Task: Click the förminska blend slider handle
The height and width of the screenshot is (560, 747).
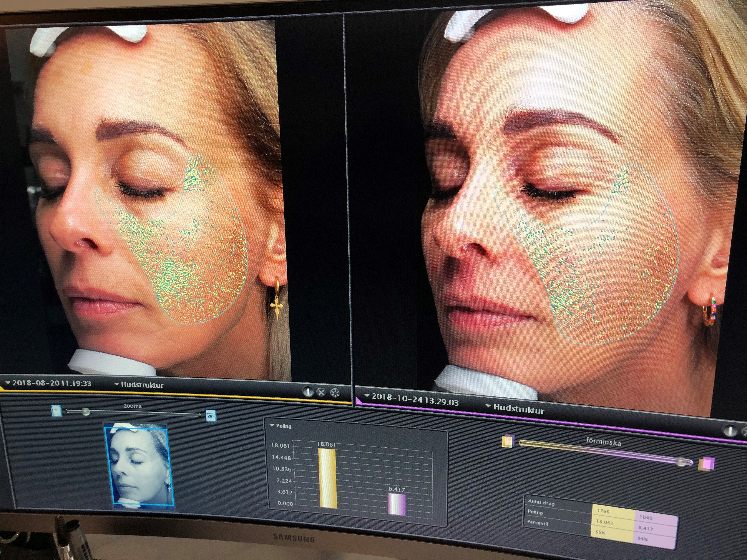Action: click(x=681, y=461)
